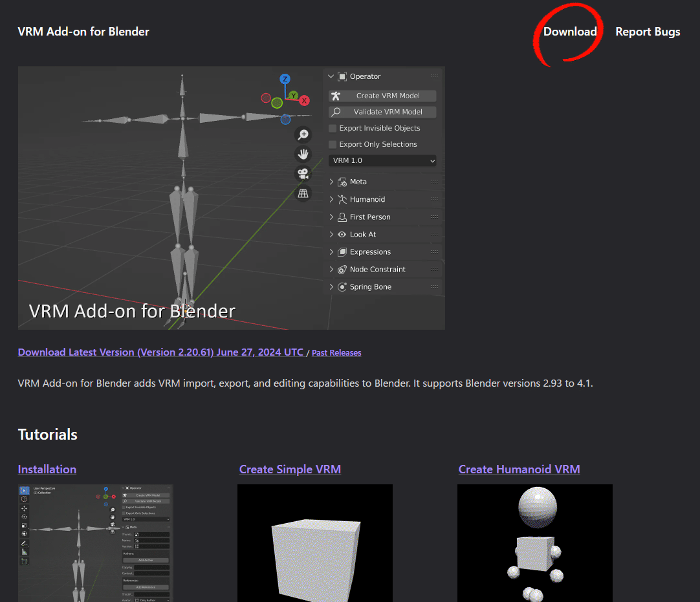The height and width of the screenshot is (602, 700).
Task: Click the Humanoid panel label text
Action: point(367,199)
